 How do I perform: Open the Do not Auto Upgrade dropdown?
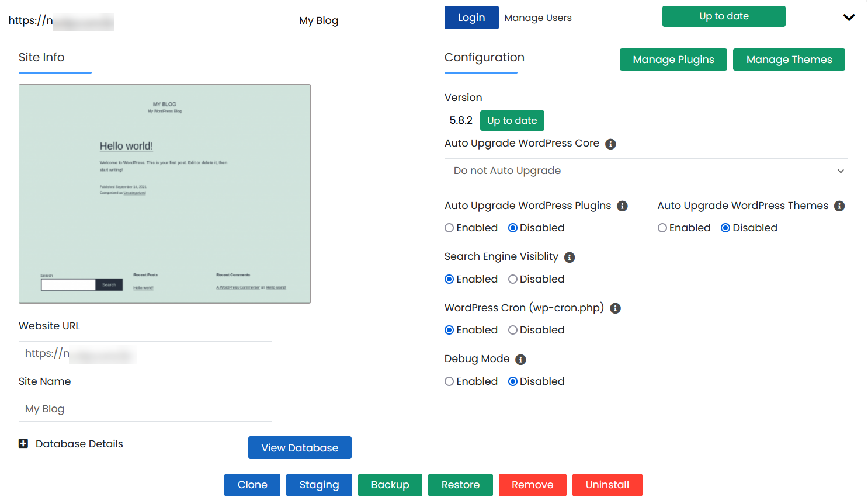pos(646,171)
